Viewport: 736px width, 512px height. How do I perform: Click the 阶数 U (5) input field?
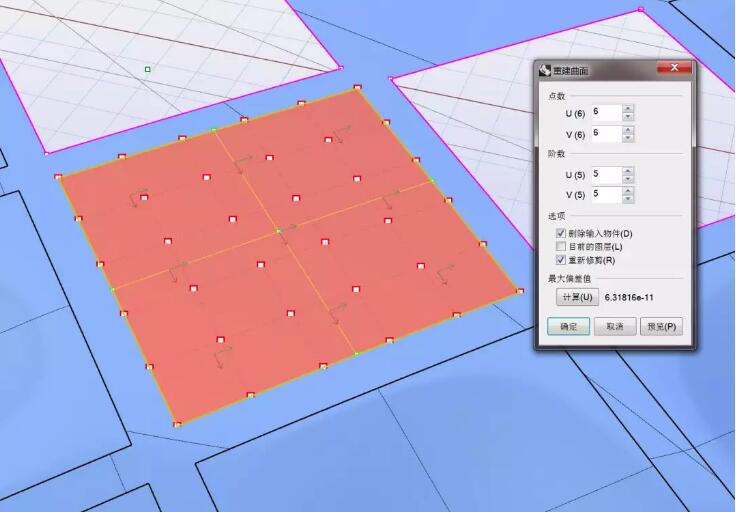click(607, 175)
